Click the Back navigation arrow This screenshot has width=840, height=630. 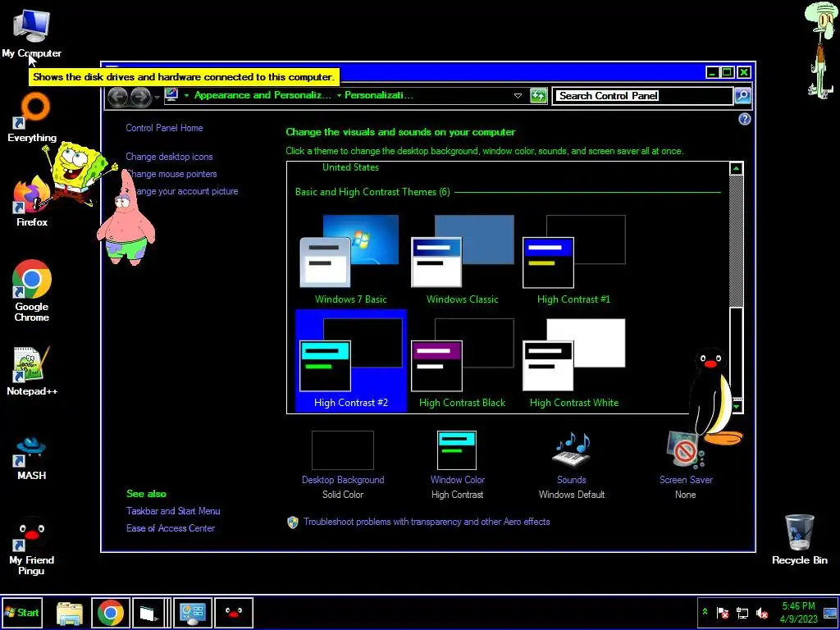(x=117, y=97)
